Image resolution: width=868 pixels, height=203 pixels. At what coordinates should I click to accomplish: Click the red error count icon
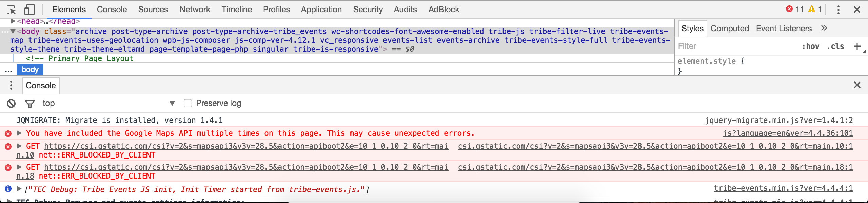click(x=789, y=9)
